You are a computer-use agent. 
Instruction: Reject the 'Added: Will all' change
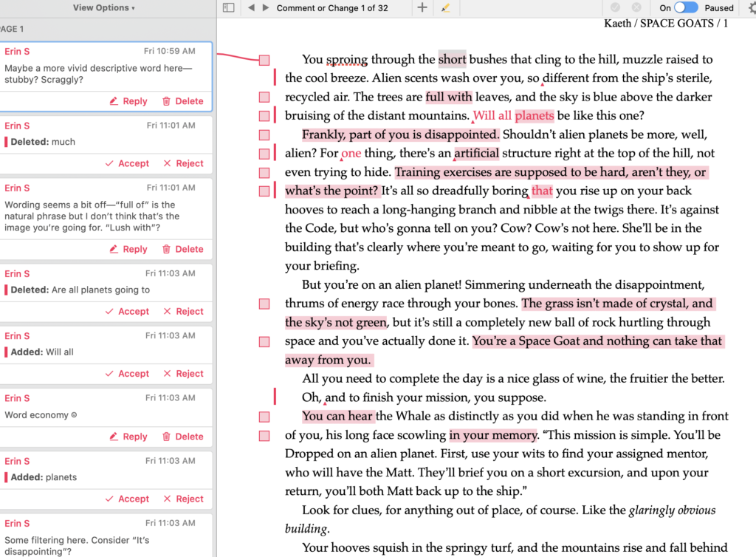(183, 374)
